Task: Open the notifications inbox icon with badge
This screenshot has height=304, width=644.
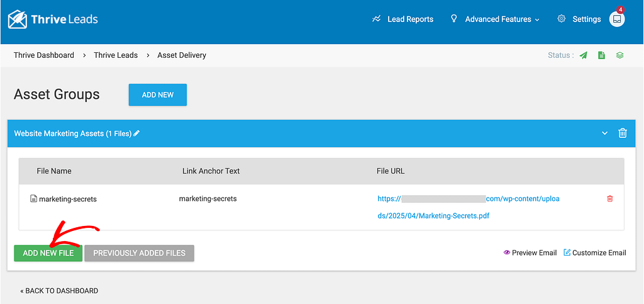Action: [x=617, y=19]
